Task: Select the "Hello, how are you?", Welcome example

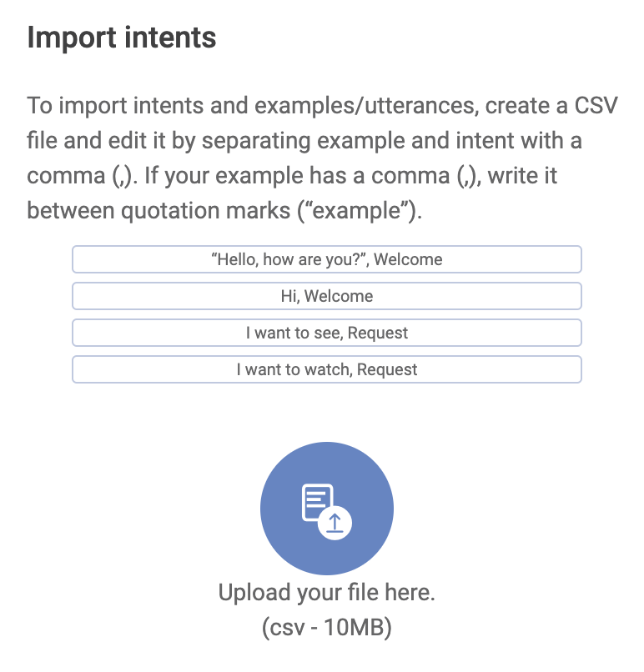Action: pyautogui.click(x=326, y=259)
